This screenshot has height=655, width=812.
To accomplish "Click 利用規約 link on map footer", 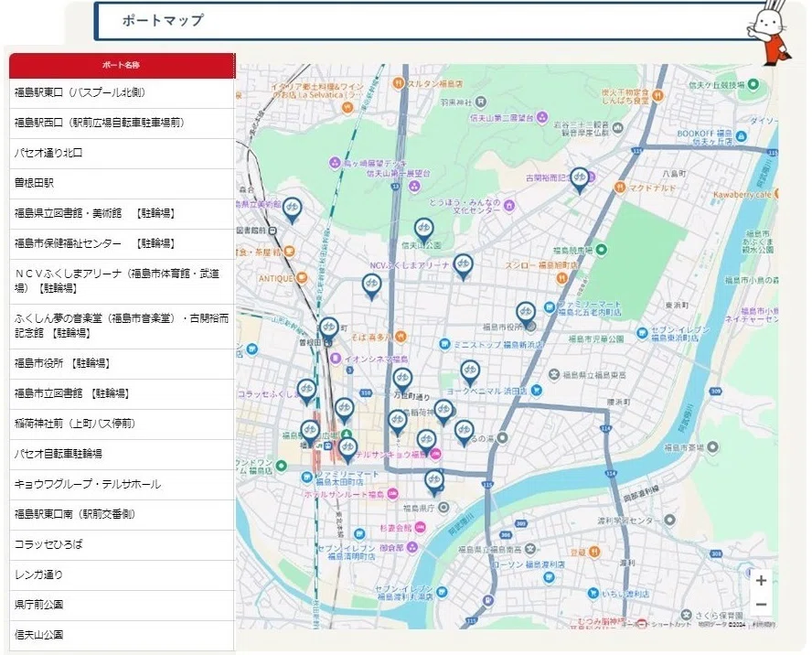I will click(x=764, y=625).
